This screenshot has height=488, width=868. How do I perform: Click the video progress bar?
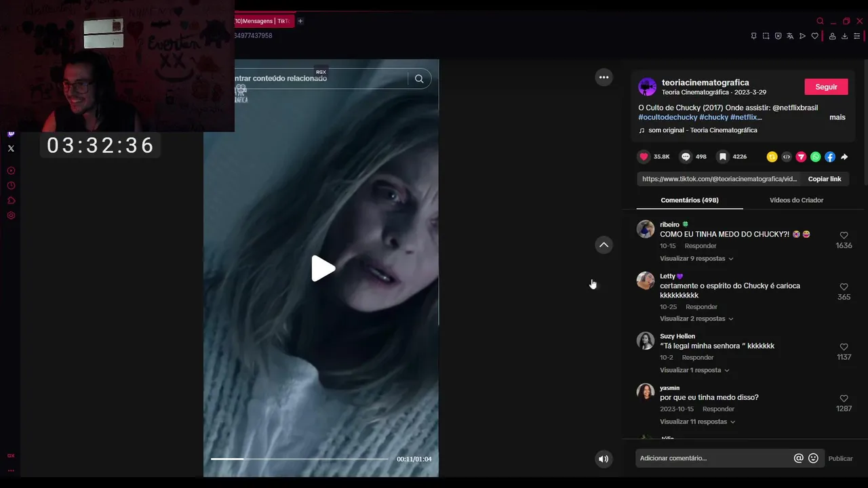click(299, 459)
